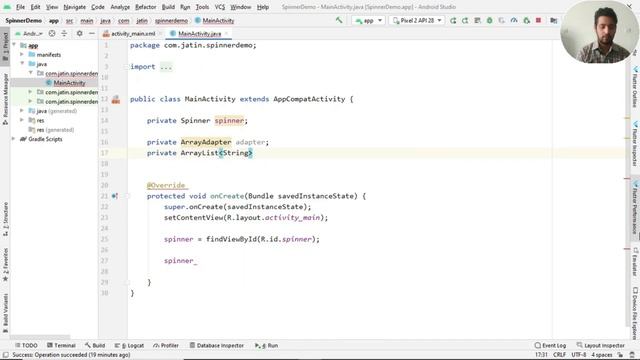Image resolution: width=640 pixels, height=360 pixels.
Task: Expand Gradle Scripts node
Action: (x=13, y=139)
